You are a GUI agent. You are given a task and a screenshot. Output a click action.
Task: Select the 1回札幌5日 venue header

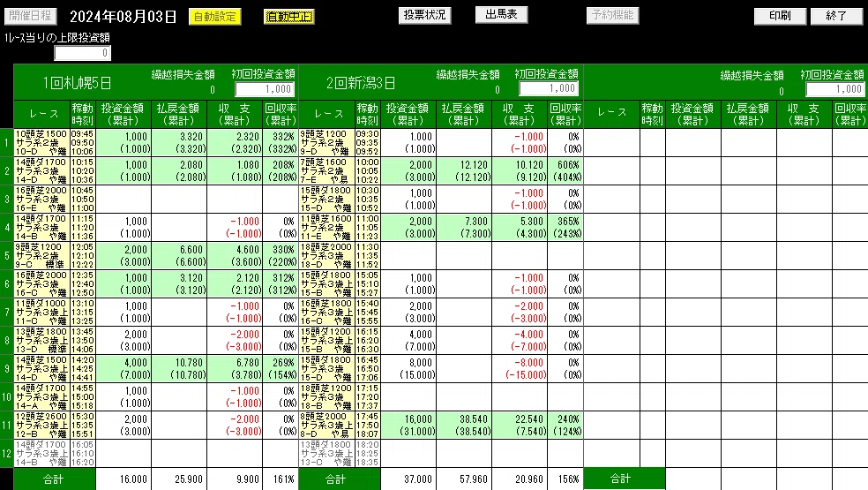click(78, 83)
